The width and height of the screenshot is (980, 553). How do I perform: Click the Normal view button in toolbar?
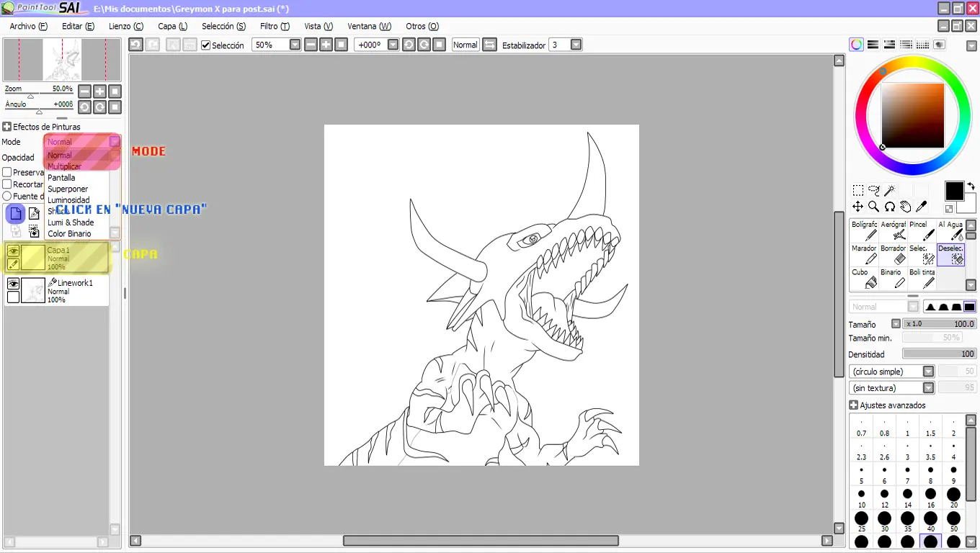[x=465, y=45]
